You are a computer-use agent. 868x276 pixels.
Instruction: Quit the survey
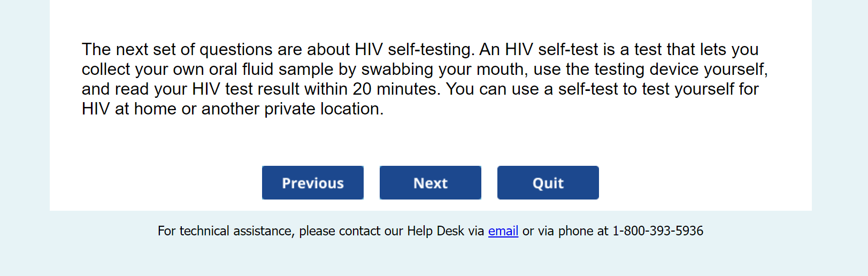point(548,183)
